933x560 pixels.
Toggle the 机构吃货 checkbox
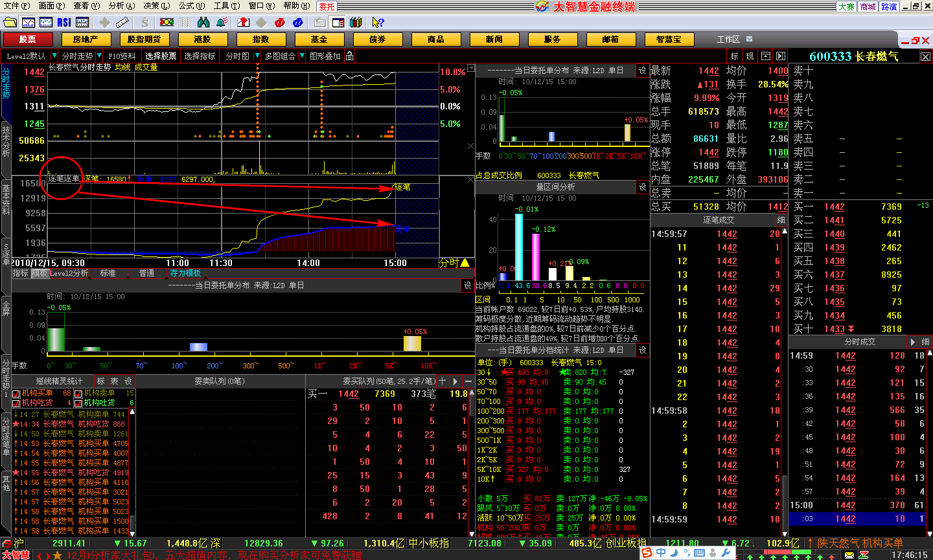16,403
